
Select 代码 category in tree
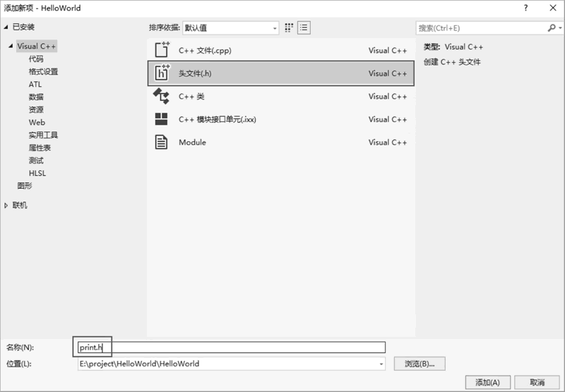(35, 59)
